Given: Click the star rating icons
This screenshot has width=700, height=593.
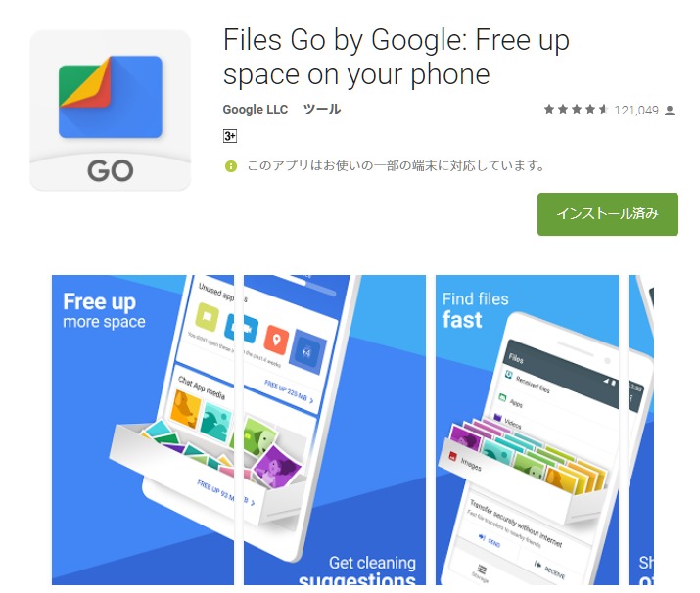Looking at the screenshot, I should tap(576, 110).
